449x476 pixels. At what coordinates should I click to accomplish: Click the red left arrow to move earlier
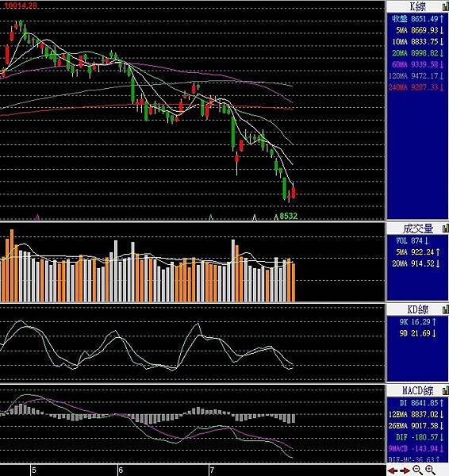pos(393,470)
